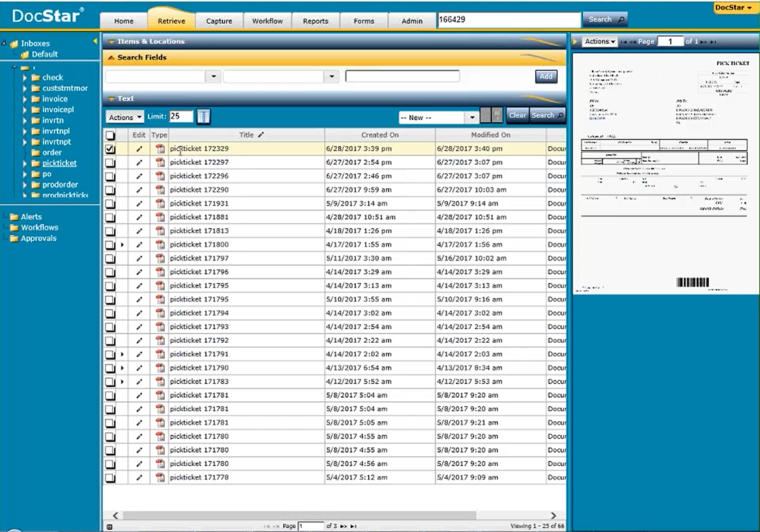
Task: Click the Add button in Search Fields
Action: click(x=546, y=77)
